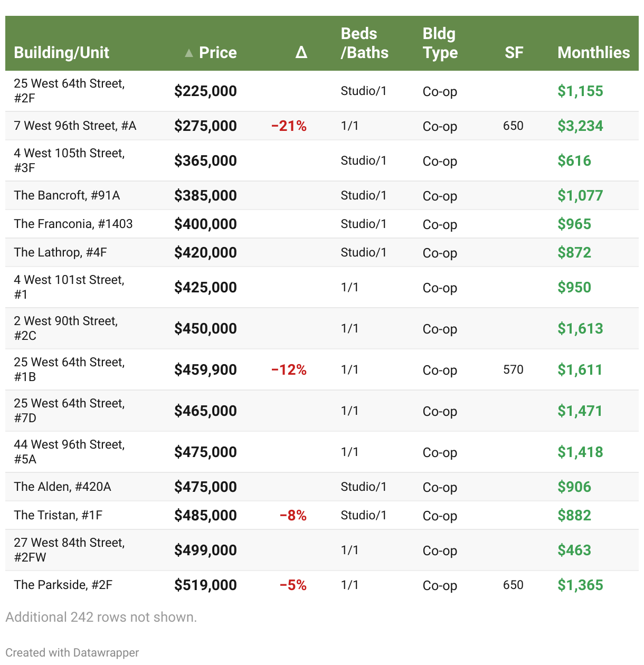
Task: Sort by the Δ change column
Action: click(301, 53)
